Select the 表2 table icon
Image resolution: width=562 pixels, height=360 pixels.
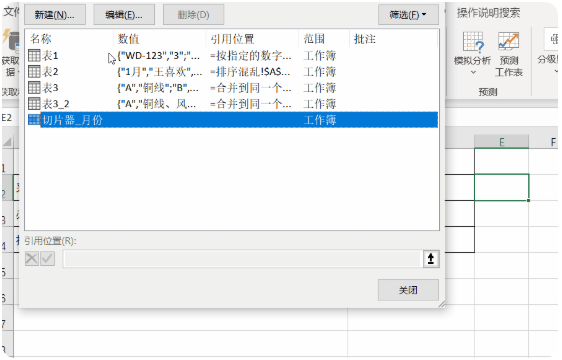(x=34, y=72)
